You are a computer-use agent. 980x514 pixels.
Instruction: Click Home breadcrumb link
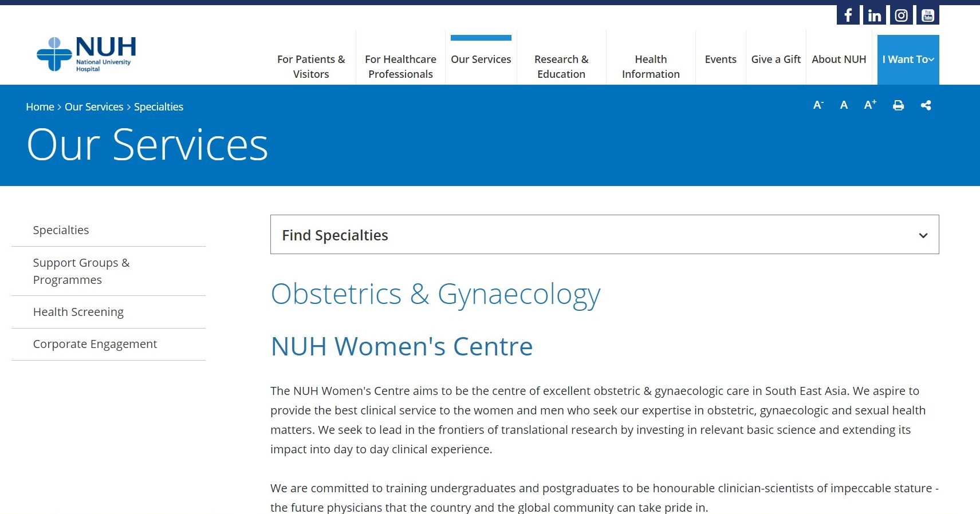click(40, 107)
